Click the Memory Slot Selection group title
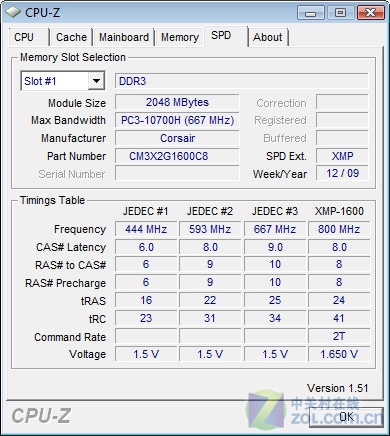The height and width of the screenshot is (436, 390). pyautogui.click(x=73, y=57)
